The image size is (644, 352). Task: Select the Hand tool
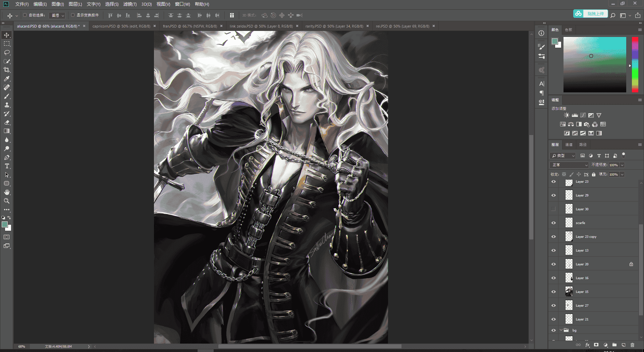pyautogui.click(x=7, y=192)
